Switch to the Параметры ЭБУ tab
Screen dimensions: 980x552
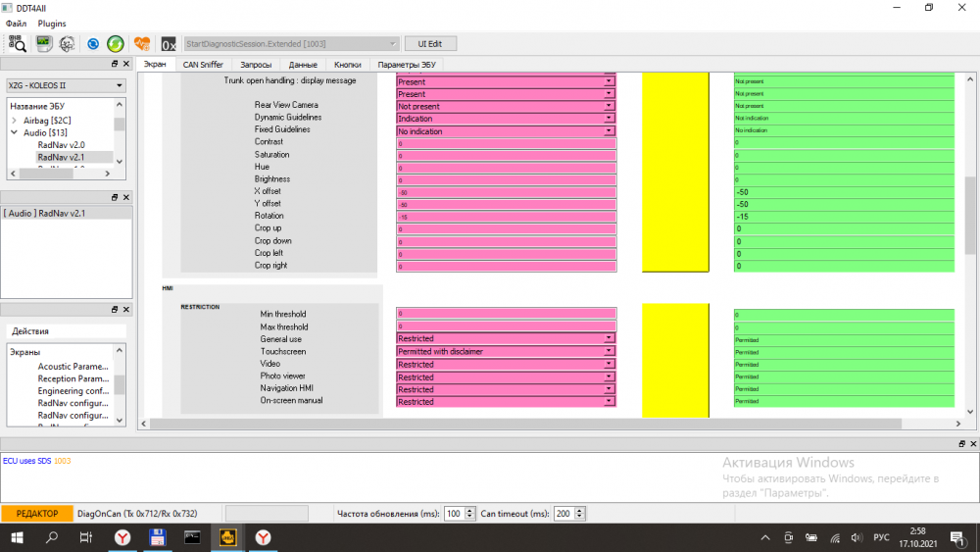point(407,65)
